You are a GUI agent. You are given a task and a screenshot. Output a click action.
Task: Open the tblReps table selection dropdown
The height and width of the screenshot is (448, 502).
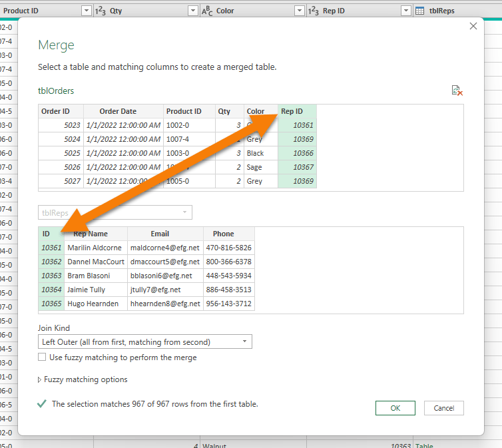[115, 213]
